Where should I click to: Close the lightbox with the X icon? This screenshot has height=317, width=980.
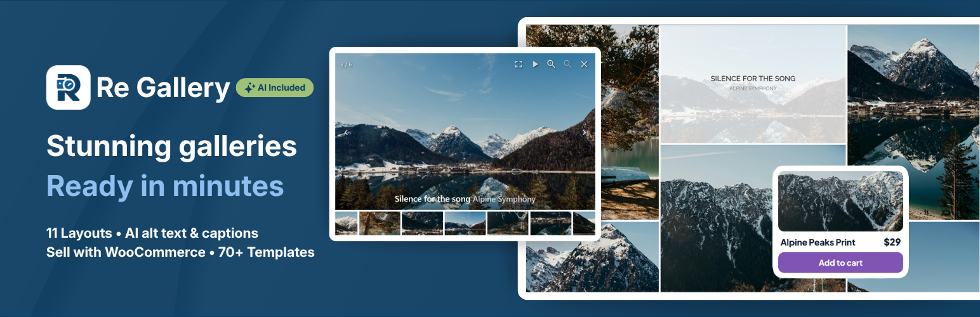[x=584, y=64]
